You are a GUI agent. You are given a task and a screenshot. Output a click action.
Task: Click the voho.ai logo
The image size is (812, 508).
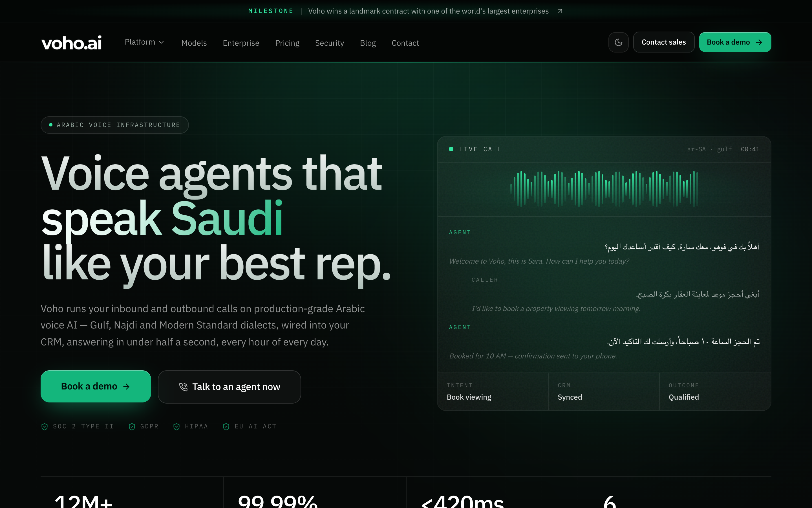(71, 43)
